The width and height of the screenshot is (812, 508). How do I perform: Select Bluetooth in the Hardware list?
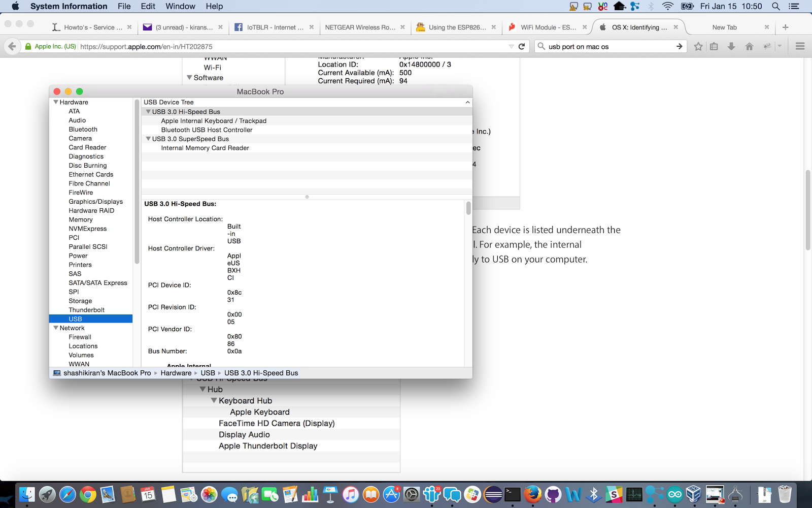[83, 130]
